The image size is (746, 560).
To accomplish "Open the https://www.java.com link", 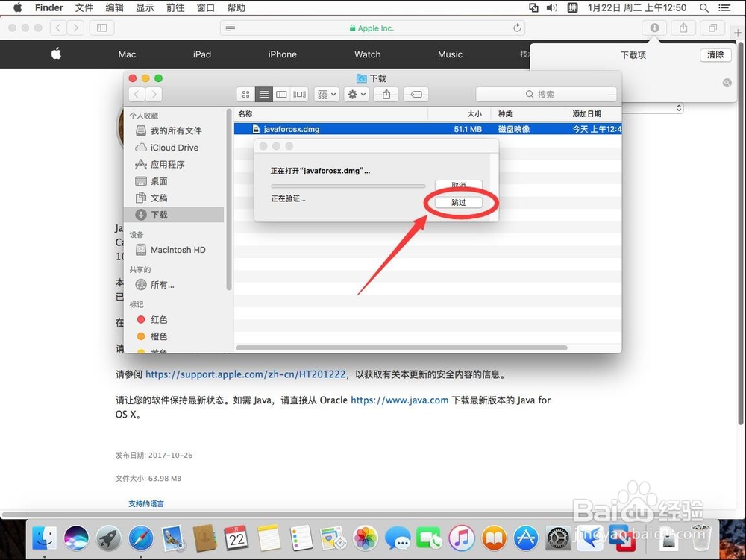I will [x=399, y=400].
